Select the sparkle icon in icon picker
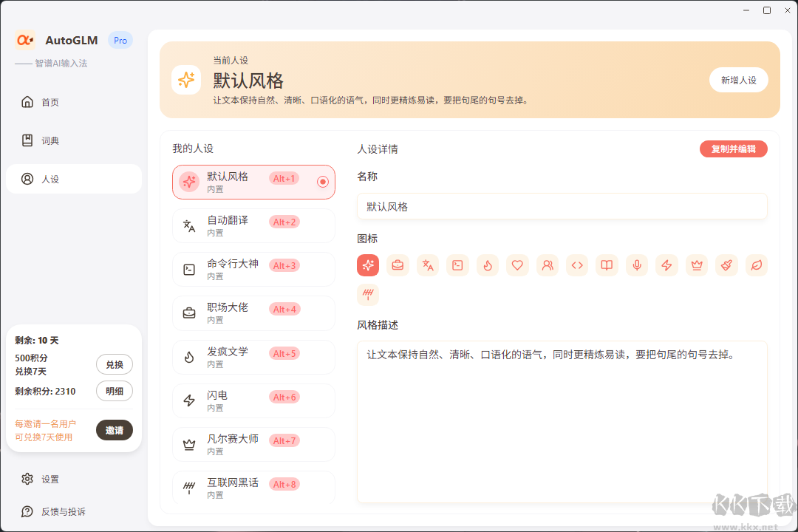The image size is (798, 532). point(368,265)
